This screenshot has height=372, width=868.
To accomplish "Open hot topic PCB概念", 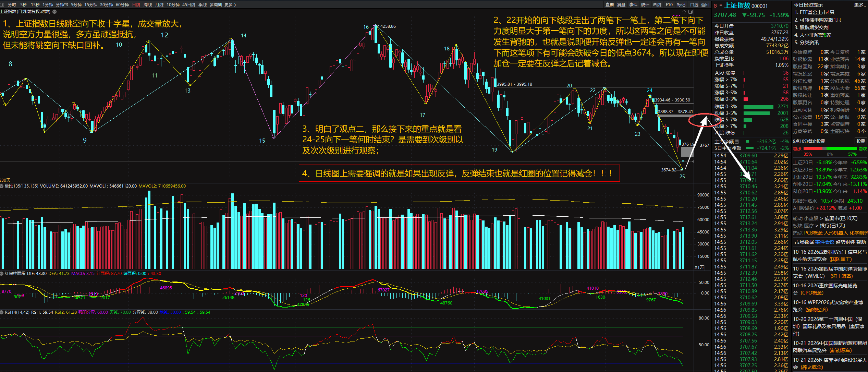I will [813, 233].
